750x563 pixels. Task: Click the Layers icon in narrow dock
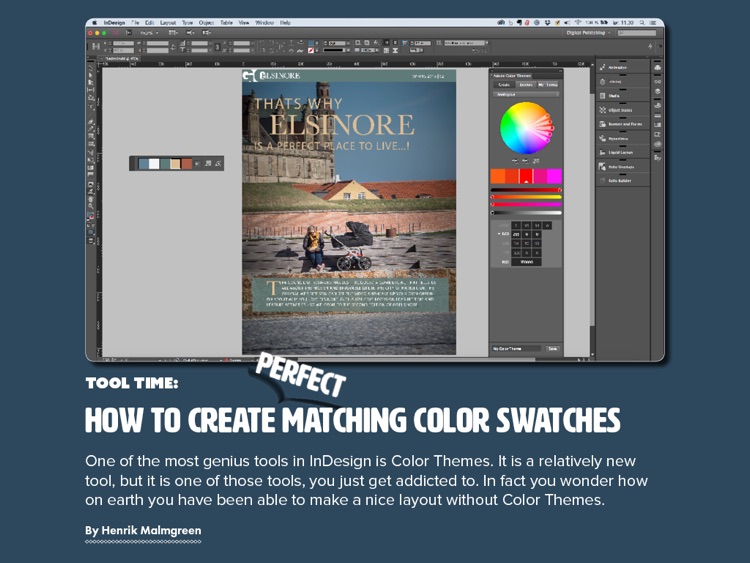tap(658, 91)
